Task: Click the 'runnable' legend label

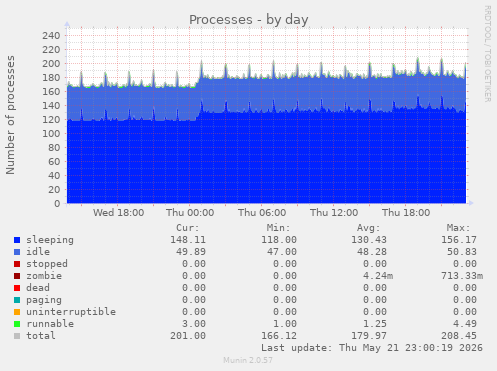Action: (50, 324)
